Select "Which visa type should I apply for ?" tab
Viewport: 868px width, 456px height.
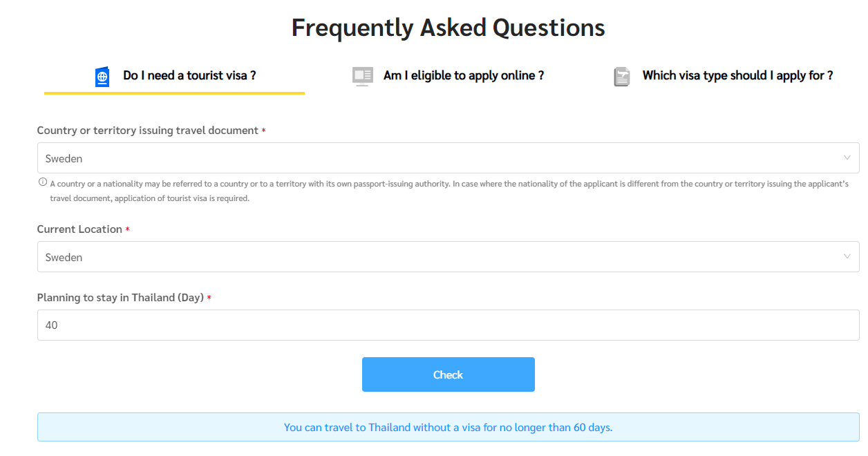(737, 76)
